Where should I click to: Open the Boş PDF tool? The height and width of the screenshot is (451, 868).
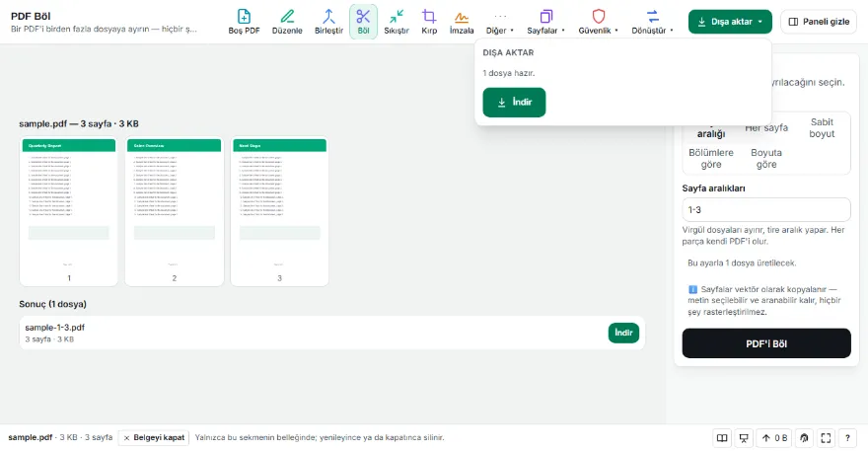(x=244, y=22)
